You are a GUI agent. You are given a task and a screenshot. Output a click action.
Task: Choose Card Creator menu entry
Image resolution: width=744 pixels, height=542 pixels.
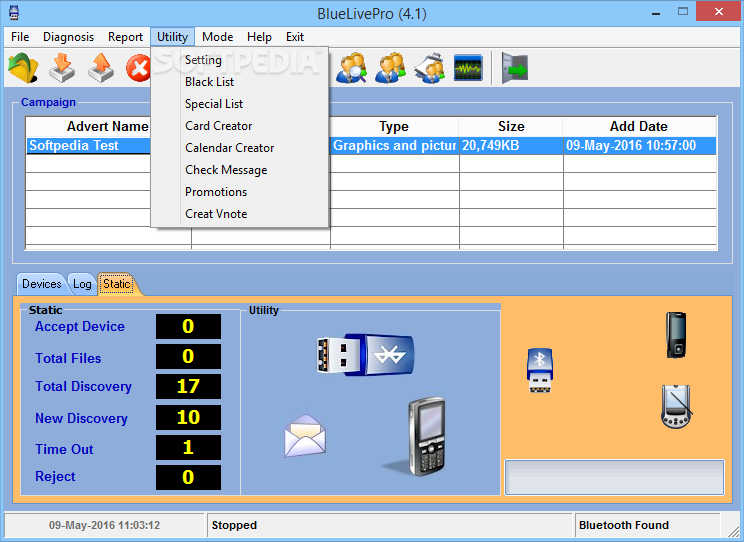pyautogui.click(x=240, y=126)
